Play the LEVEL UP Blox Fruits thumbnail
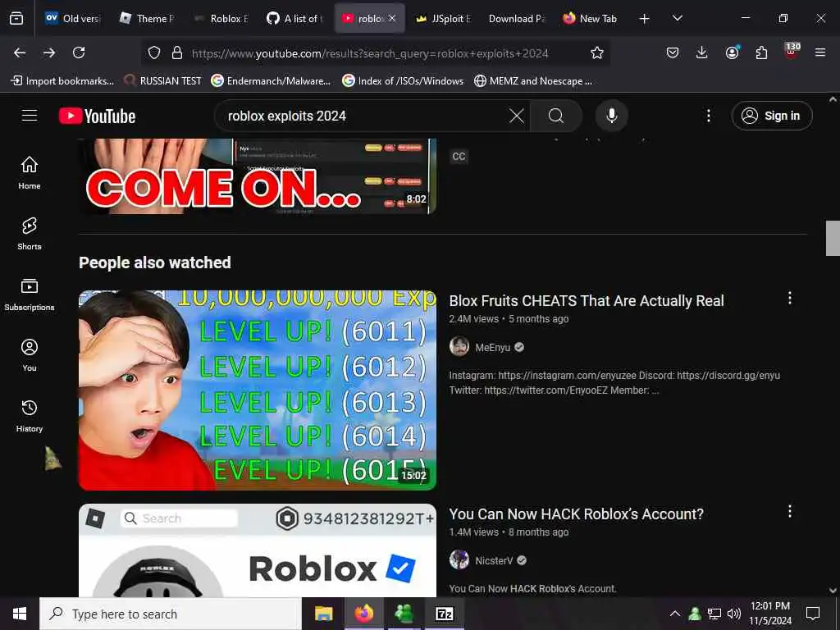Screen dimensions: 840x630 click(258, 390)
